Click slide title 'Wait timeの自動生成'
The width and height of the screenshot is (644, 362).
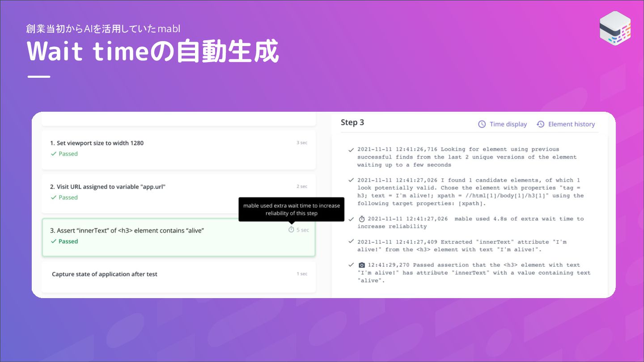(153, 52)
